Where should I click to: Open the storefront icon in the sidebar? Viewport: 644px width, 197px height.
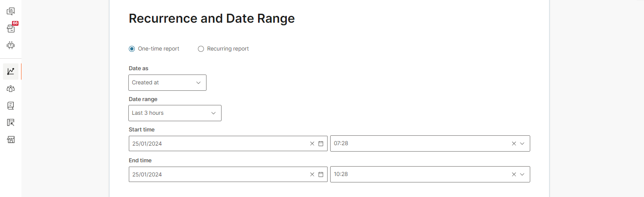[11, 140]
